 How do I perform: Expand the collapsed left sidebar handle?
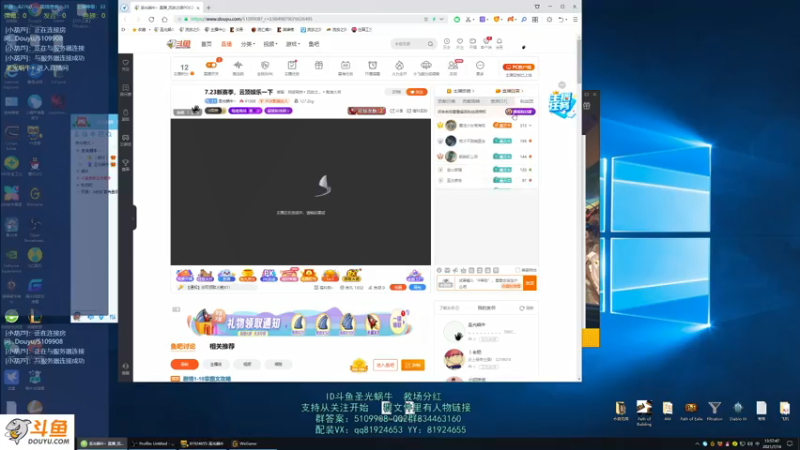tap(134, 218)
